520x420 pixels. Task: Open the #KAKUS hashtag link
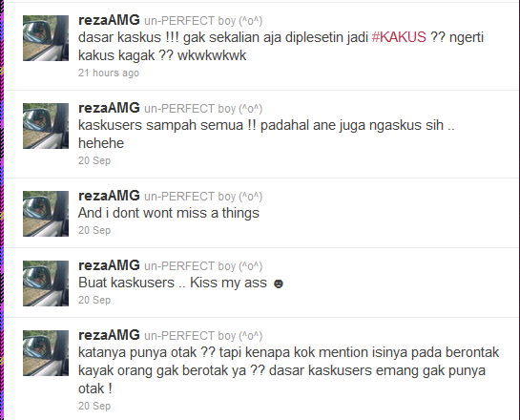coord(399,37)
